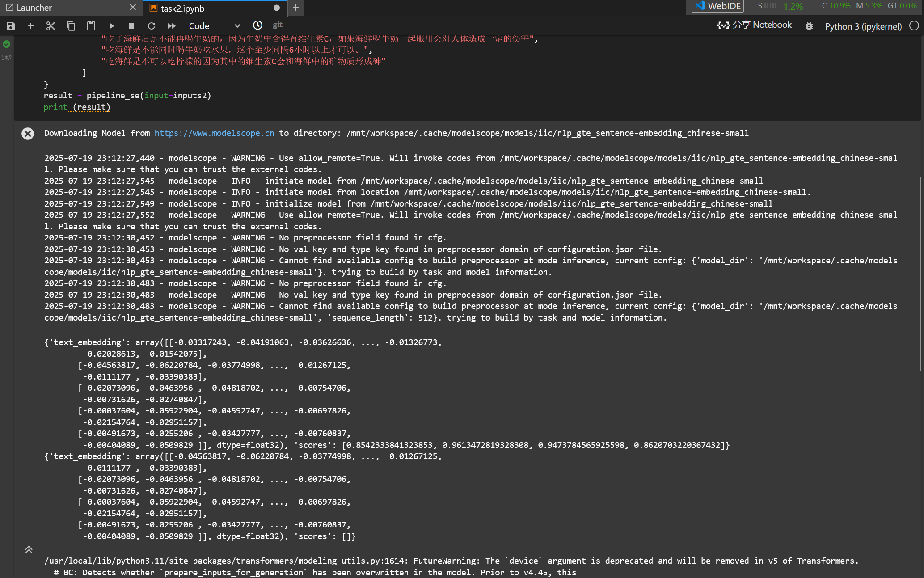This screenshot has height=578, width=924.
Task: Copy the selected cell
Action: pyautogui.click(x=71, y=26)
